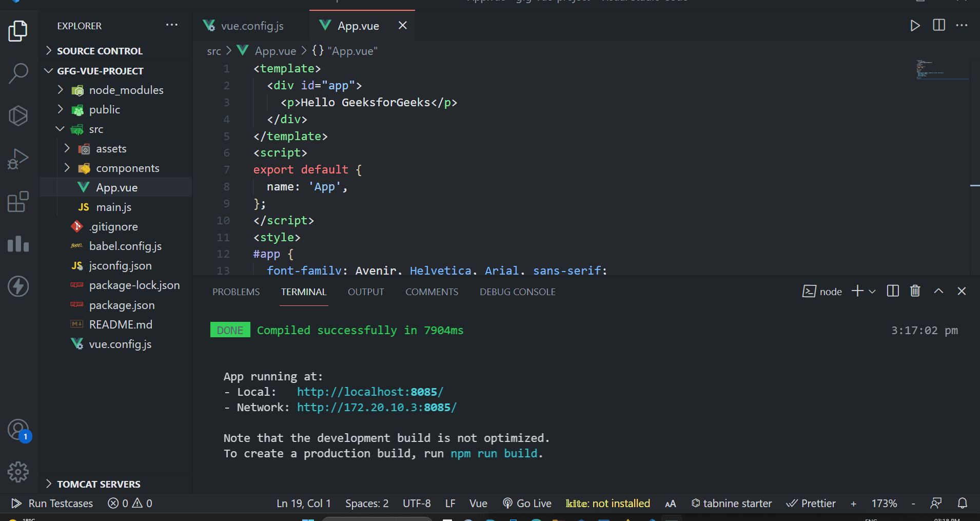This screenshot has width=980, height=521.
Task: Open vue.config.js in the file tree
Action: (116, 344)
